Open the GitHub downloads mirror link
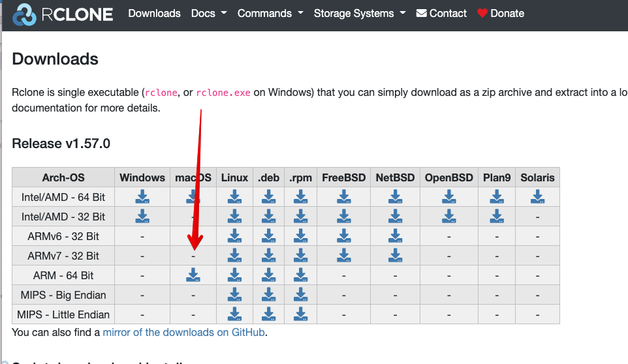 (184, 333)
